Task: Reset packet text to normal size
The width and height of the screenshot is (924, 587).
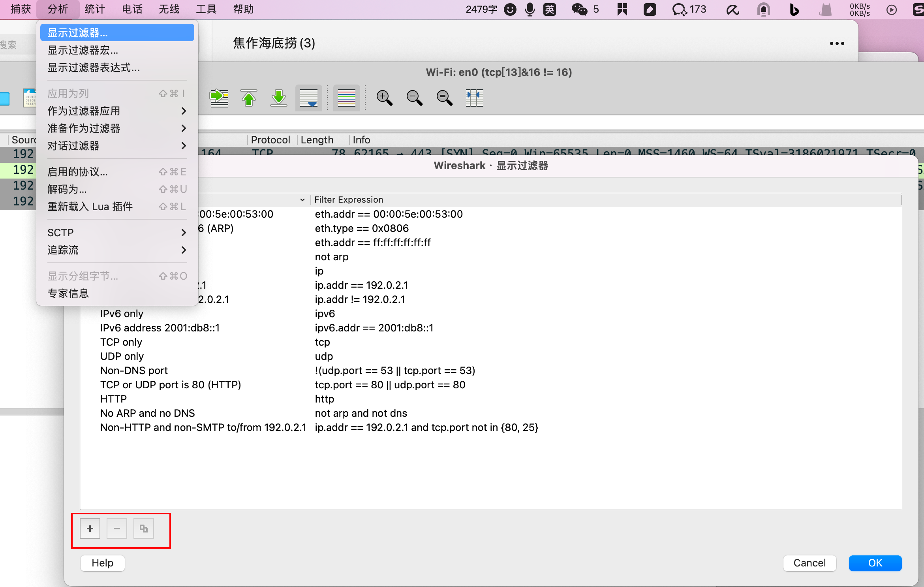Action: (444, 98)
